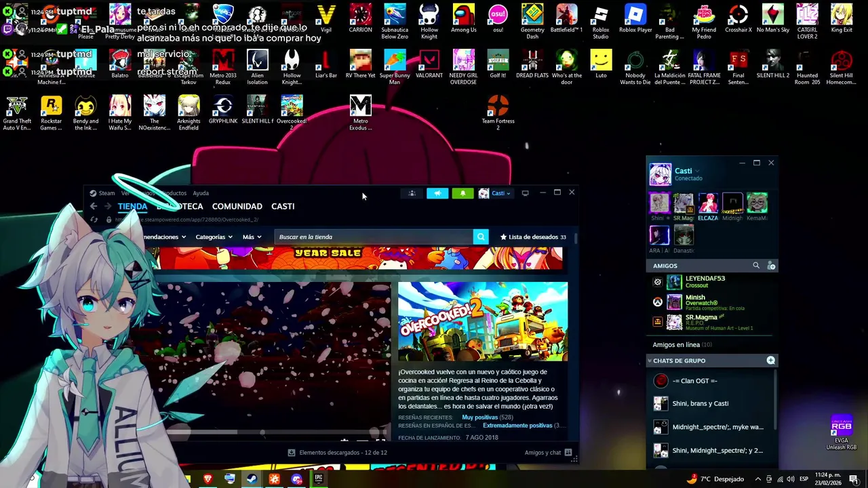
Task: Click Extremadamente positivas reviews link
Action: [x=517, y=426]
